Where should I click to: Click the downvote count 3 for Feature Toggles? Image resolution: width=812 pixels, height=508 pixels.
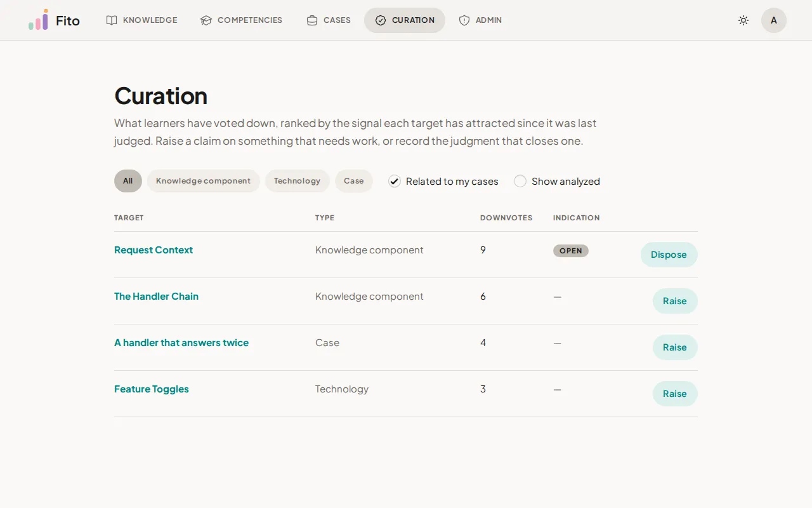(483, 389)
